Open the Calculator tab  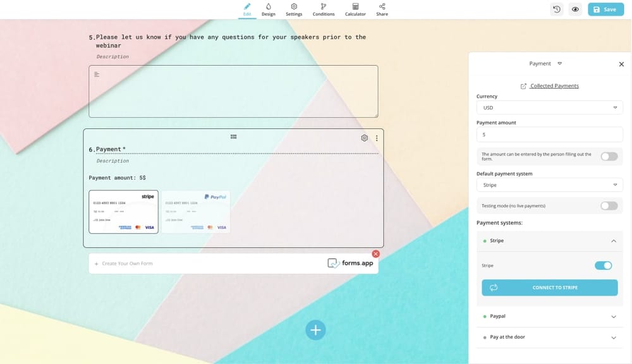355,9
